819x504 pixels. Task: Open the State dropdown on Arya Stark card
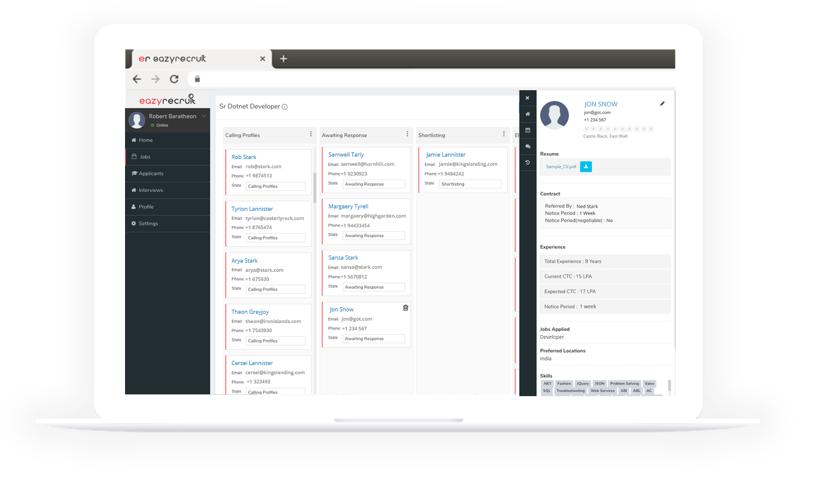(276, 289)
